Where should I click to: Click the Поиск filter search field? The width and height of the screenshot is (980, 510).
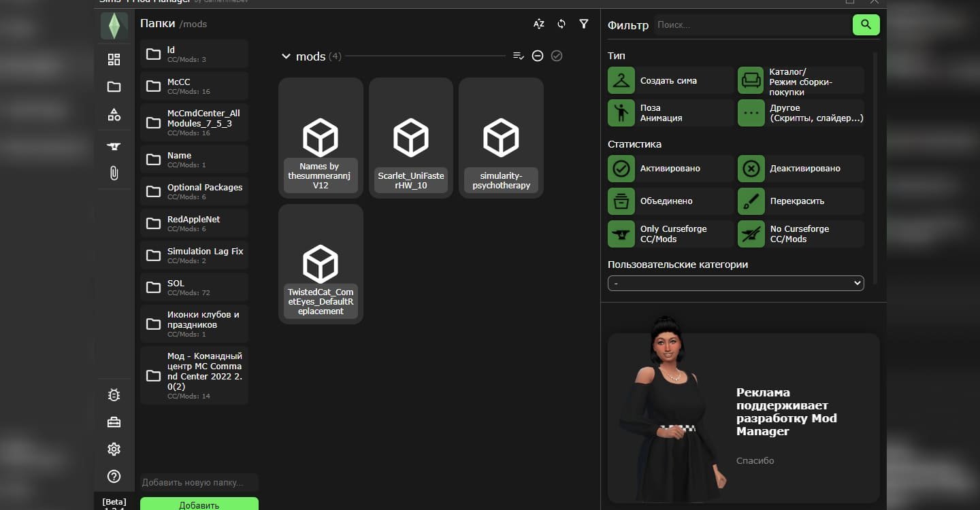pyautogui.click(x=753, y=24)
